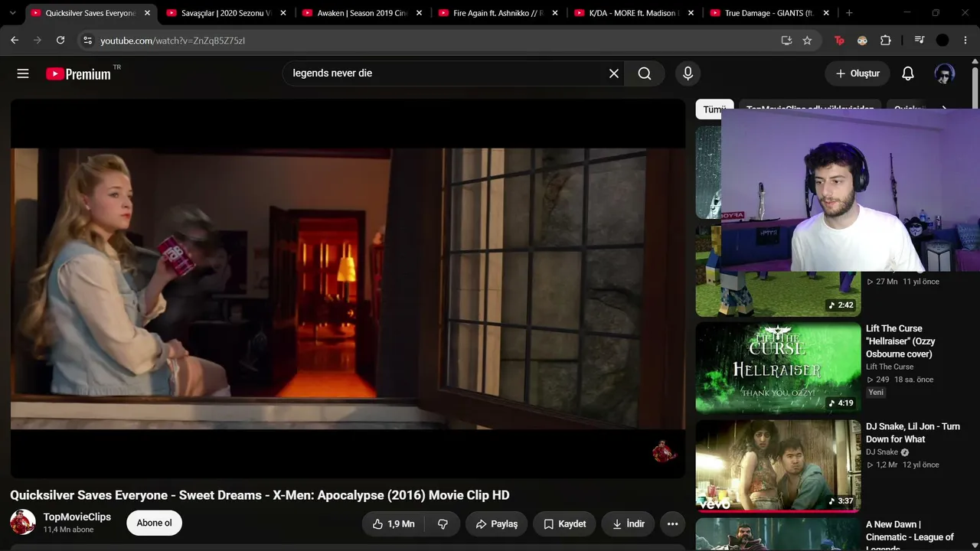The image size is (980, 551).
Task: Visit the DJ Snake channel name
Action: pyautogui.click(x=882, y=452)
